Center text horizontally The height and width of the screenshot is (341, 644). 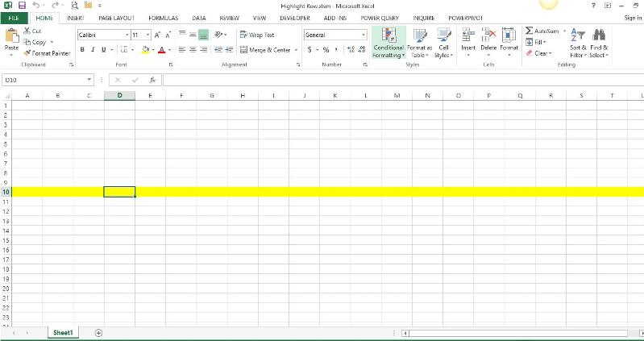click(x=193, y=50)
